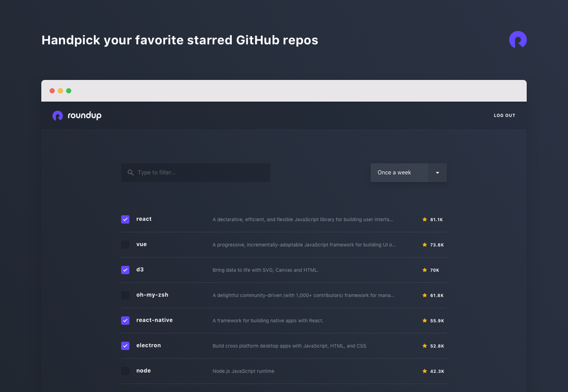The width and height of the screenshot is (568, 392).
Task: Open the Once a week frequency dropdown
Action: 408,173
